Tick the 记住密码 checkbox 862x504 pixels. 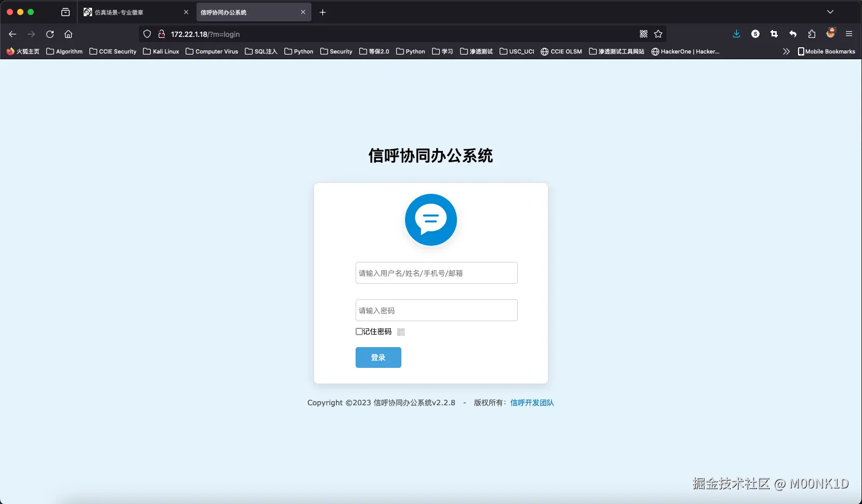click(359, 331)
